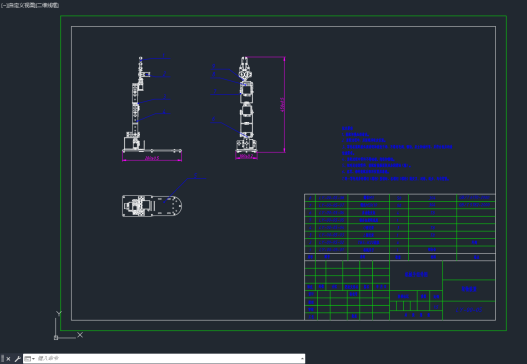Select the 100 width dimension on front view
Screen dimensions: 527x364
point(246,156)
